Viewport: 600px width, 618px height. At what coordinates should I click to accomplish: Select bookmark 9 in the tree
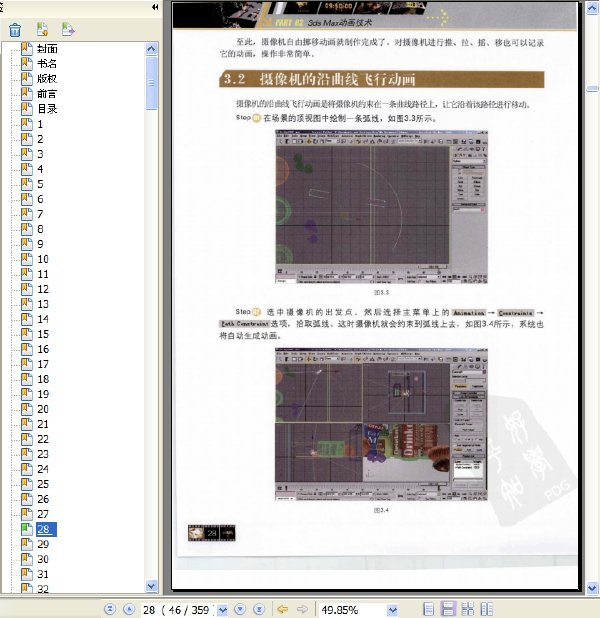(x=40, y=244)
